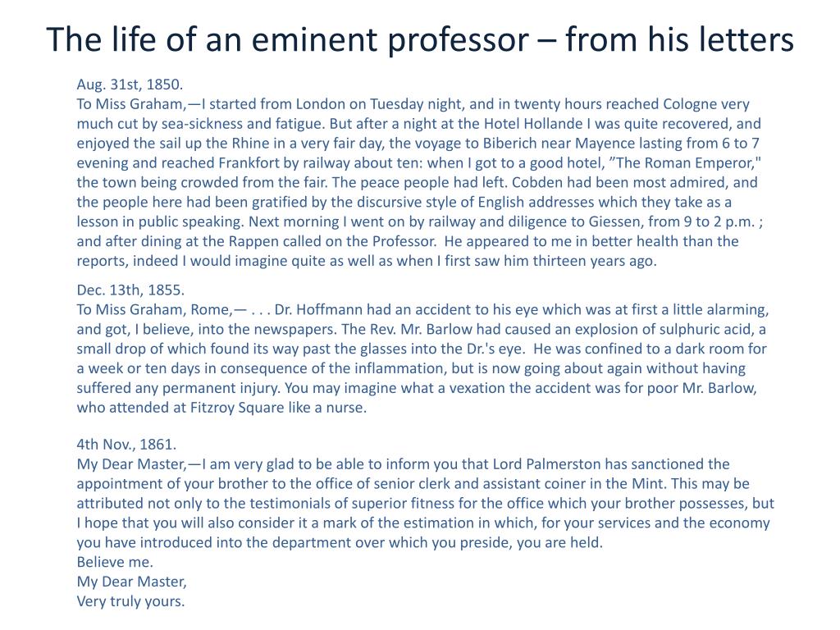Click the slide title about an eminent professor
The width and height of the screenshot is (840, 630).
coord(420,40)
